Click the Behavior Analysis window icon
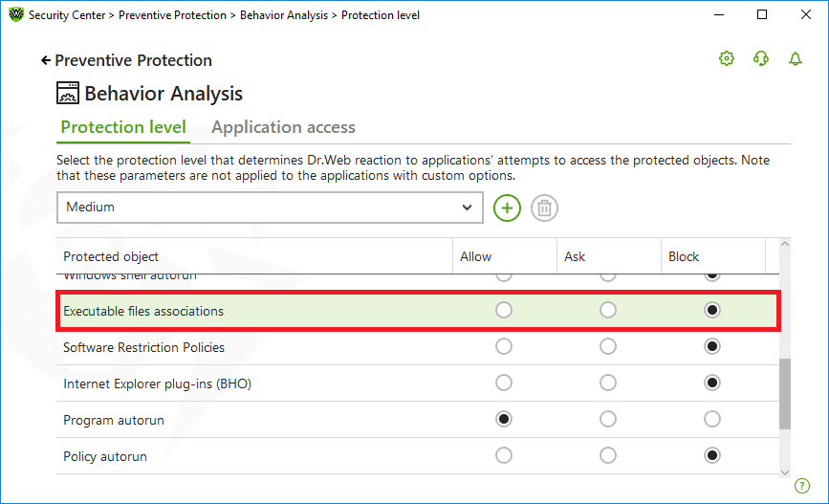This screenshot has width=829, height=504. tap(68, 93)
